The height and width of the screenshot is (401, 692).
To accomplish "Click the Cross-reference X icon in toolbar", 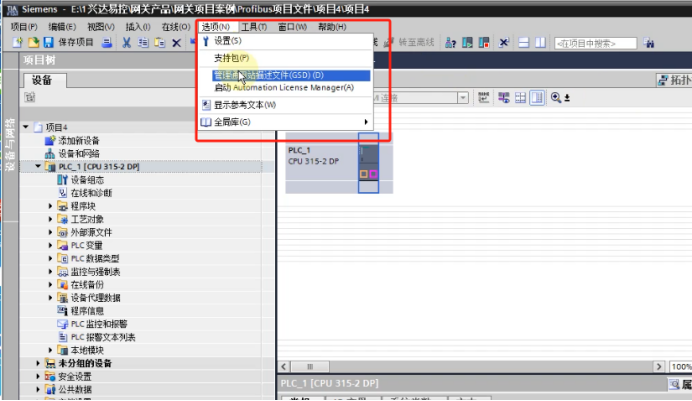I will tap(504, 43).
